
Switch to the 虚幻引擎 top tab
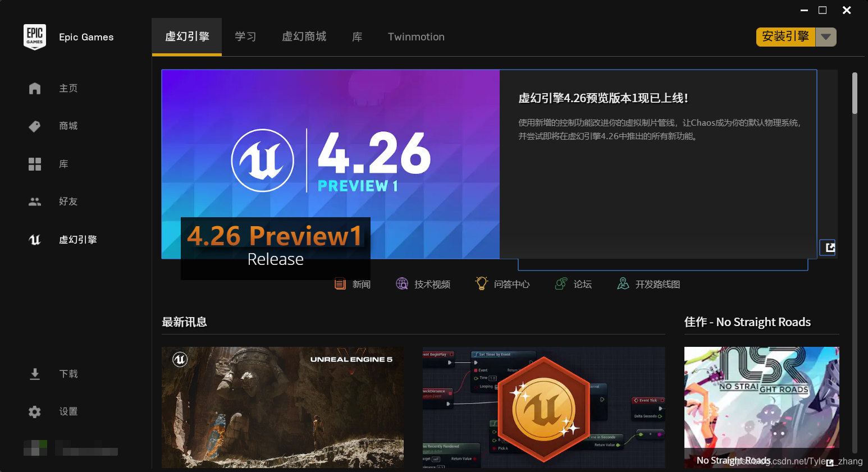(187, 36)
